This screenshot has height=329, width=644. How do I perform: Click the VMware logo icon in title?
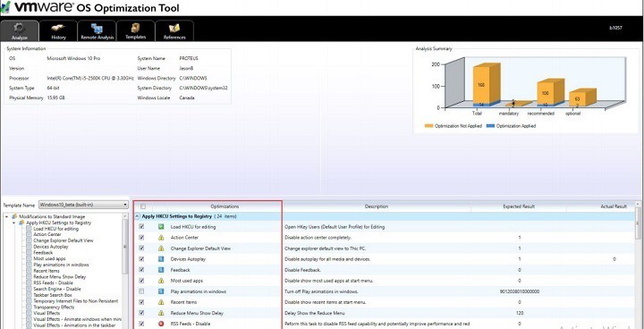[x=5, y=7]
